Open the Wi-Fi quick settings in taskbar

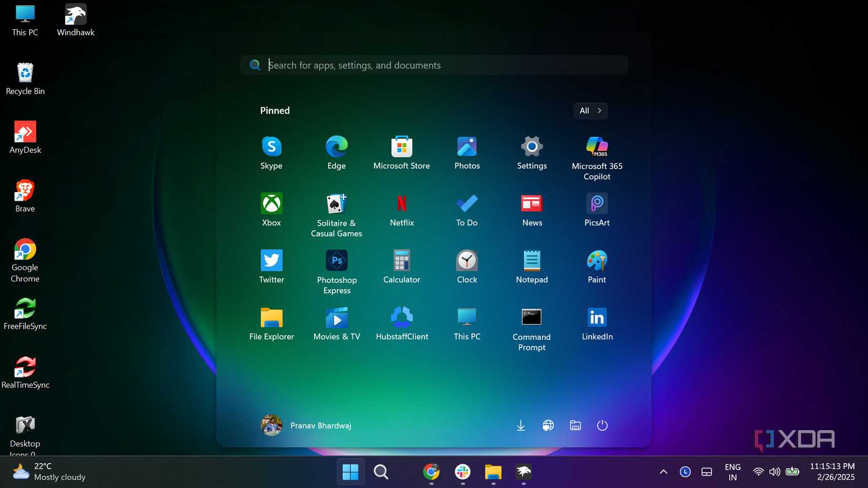tap(758, 471)
